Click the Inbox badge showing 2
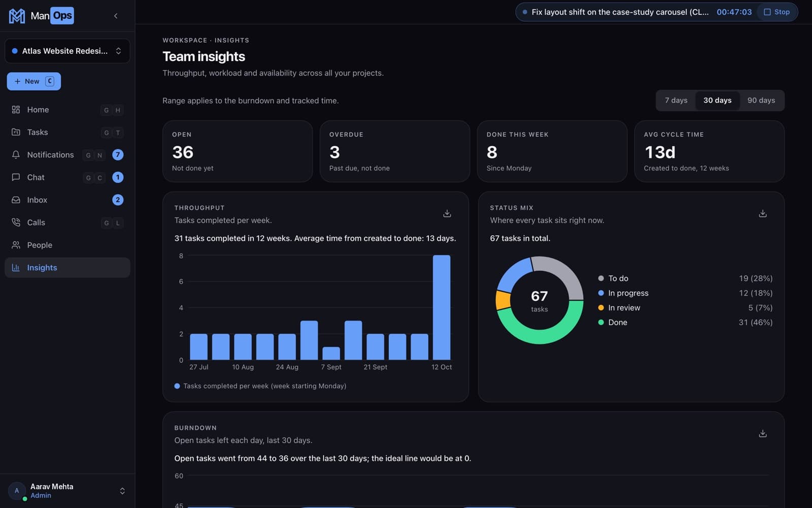 pyautogui.click(x=118, y=200)
